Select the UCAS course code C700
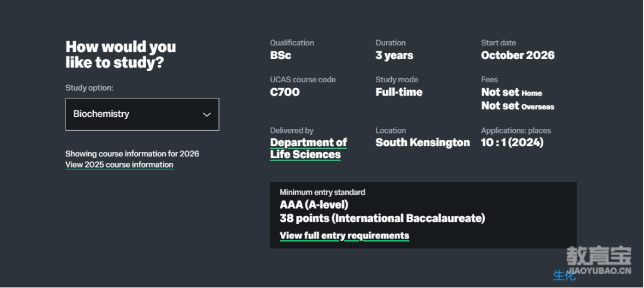Screen dimensions: 644x288 pyautogui.click(x=284, y=92)
